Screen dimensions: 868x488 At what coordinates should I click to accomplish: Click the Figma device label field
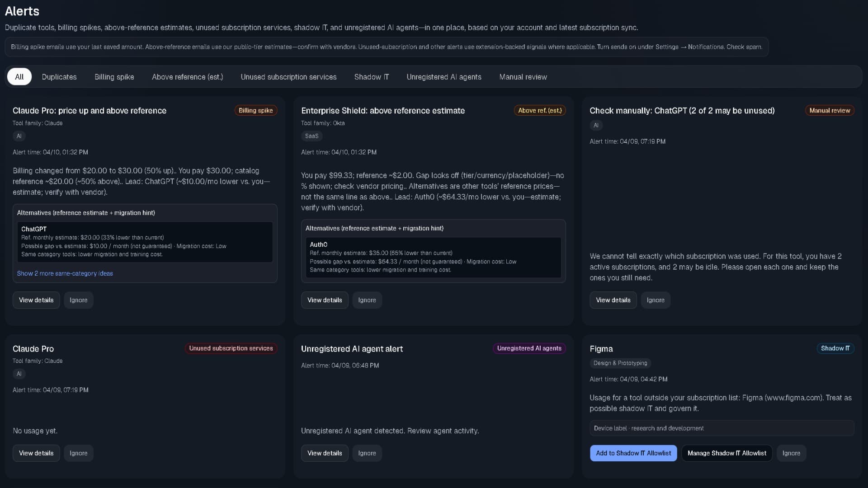coord(722,428)
